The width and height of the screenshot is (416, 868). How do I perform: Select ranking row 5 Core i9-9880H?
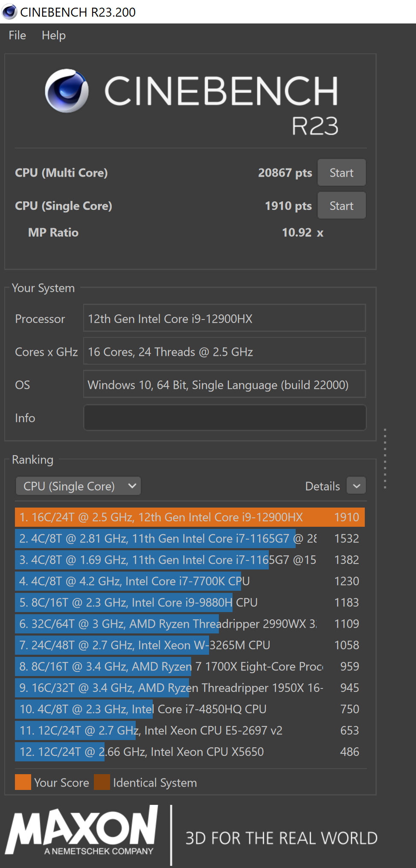tap(190, 602)
